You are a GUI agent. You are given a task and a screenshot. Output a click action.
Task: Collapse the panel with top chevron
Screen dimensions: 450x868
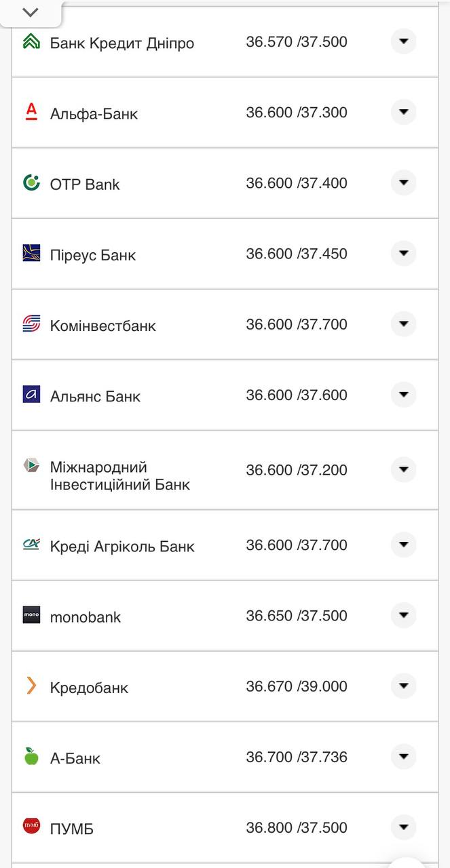pyautogui.click(x=31, y=12)
